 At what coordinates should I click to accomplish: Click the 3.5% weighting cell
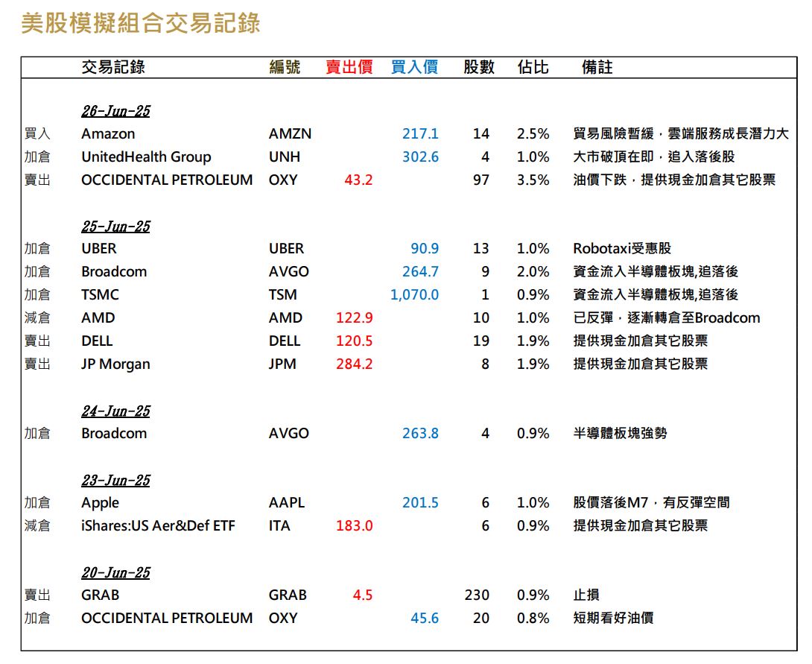click(x=533, y=180)
